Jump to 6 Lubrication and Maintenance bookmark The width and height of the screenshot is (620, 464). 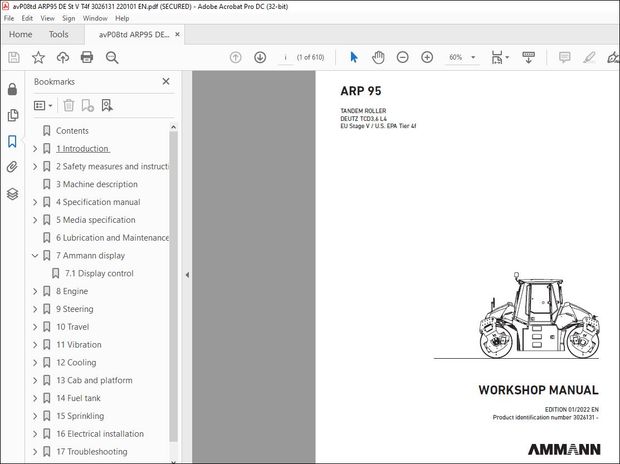pos(112,238)
